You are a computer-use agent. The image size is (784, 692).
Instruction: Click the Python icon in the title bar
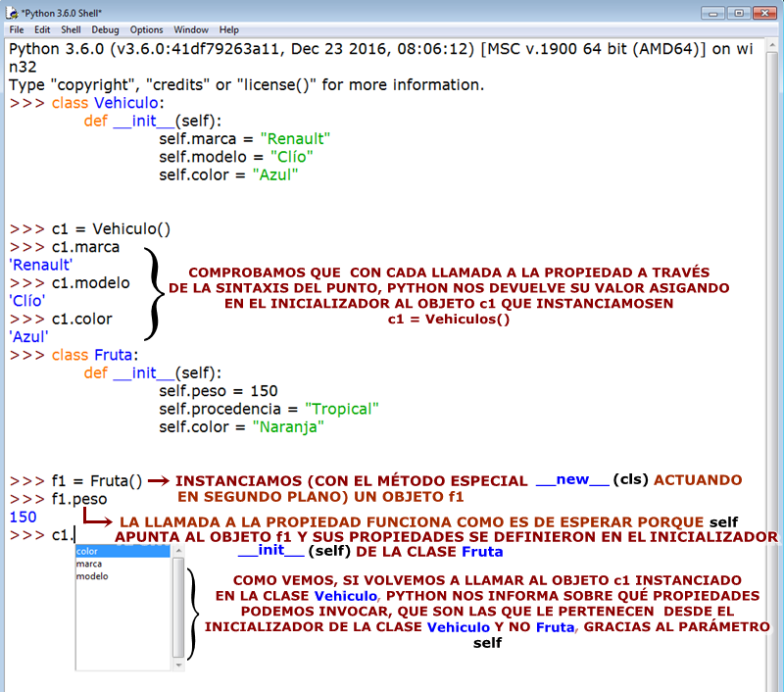coord(10,13)
